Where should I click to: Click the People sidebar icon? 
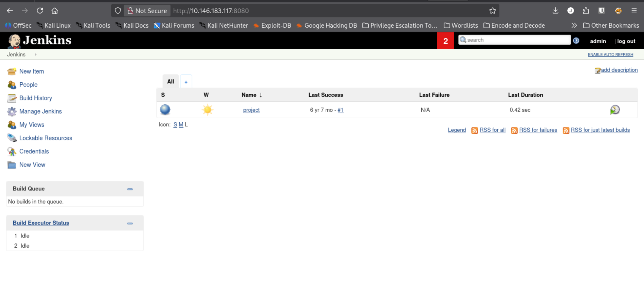pos(12,85)
